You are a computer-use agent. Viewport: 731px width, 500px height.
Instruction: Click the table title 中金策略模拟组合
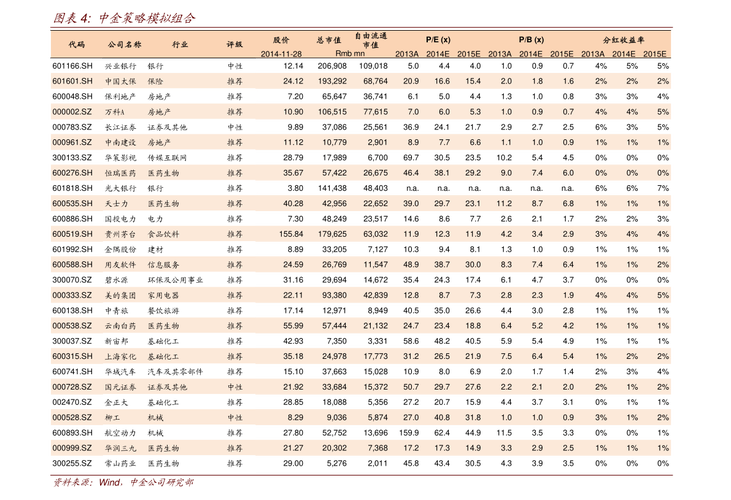pyautogui.click(x=147, y=18)
